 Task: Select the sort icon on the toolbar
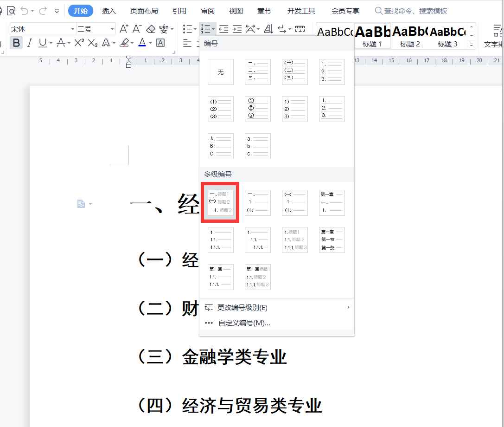click(x=269, y=29)
